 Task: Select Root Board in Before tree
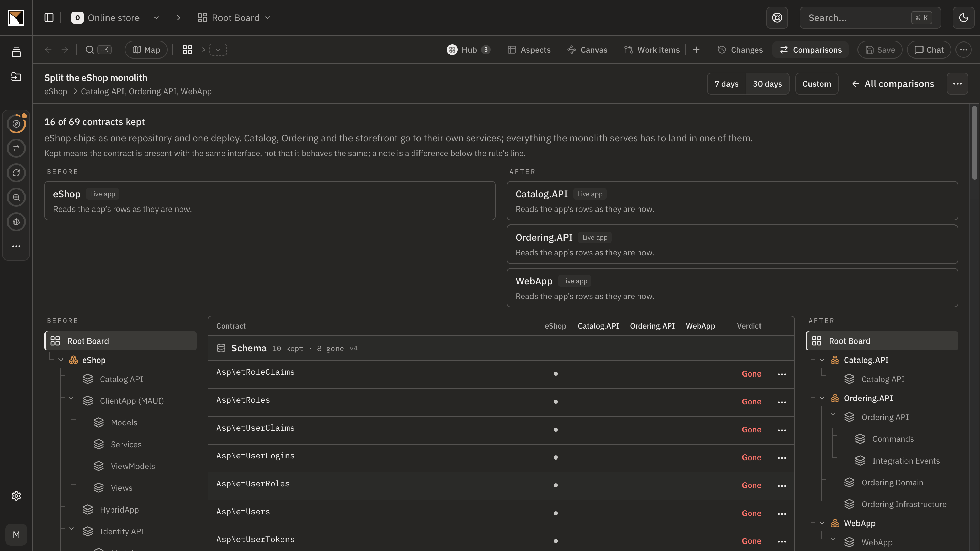[120, 341]
